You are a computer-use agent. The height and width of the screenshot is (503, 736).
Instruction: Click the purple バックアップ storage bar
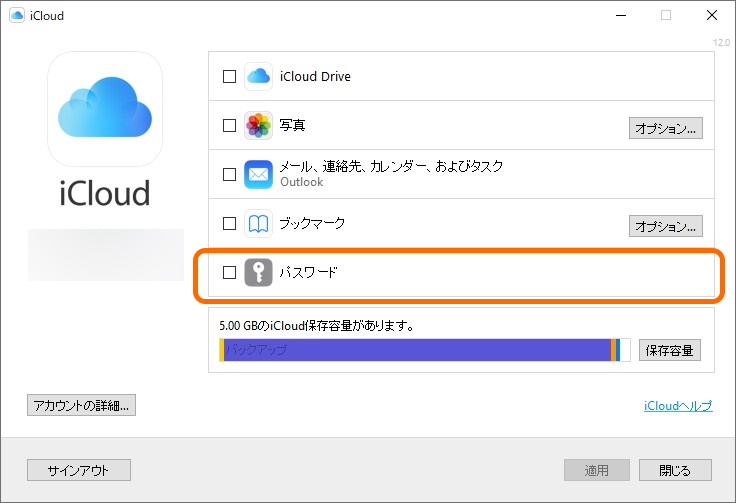[x=417, y=350]
